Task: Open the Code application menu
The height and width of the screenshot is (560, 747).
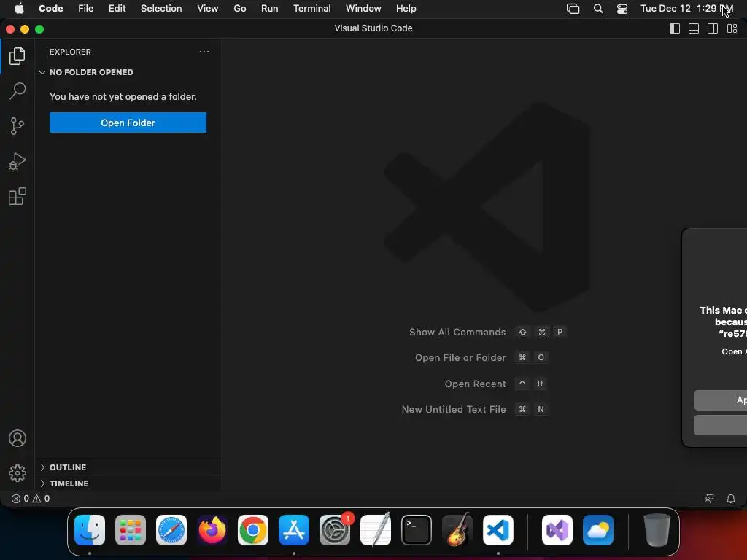Action: point(51,9)
